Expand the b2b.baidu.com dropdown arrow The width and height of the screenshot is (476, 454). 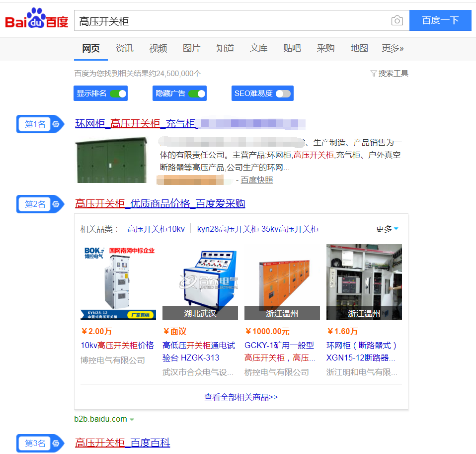(x=132, y=419)
